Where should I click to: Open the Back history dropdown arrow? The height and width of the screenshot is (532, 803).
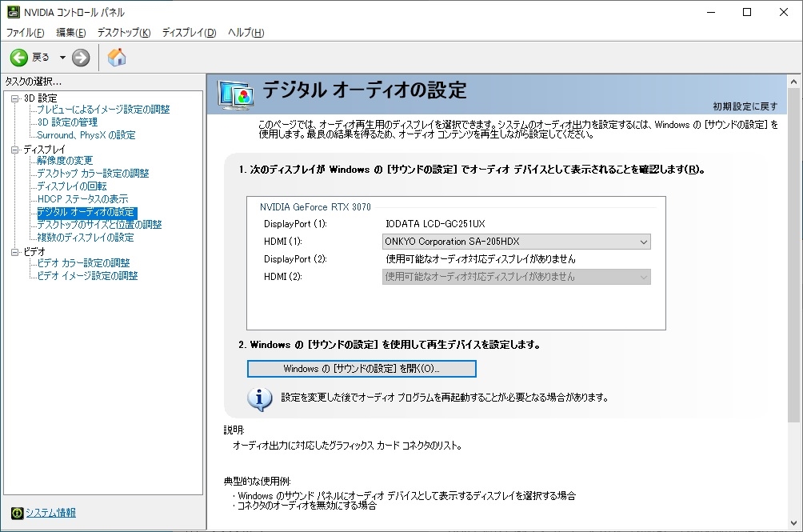tap(62, 58)
